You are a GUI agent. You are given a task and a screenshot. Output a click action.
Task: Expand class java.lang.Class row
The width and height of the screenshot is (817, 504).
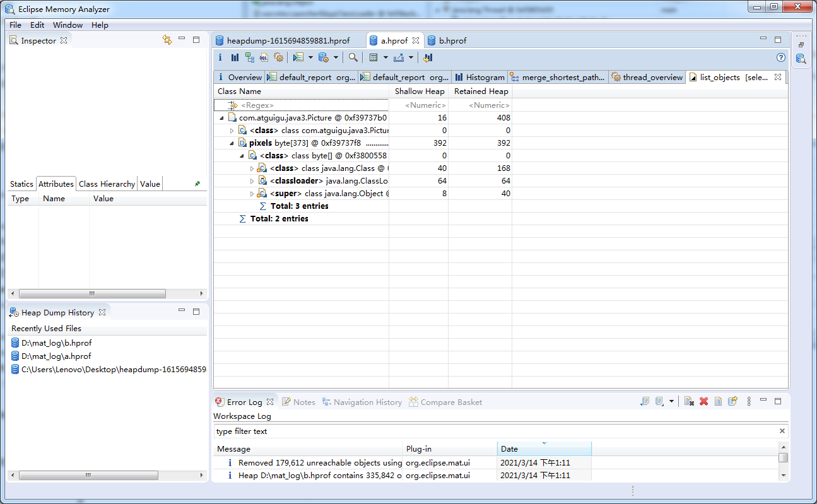252,168
